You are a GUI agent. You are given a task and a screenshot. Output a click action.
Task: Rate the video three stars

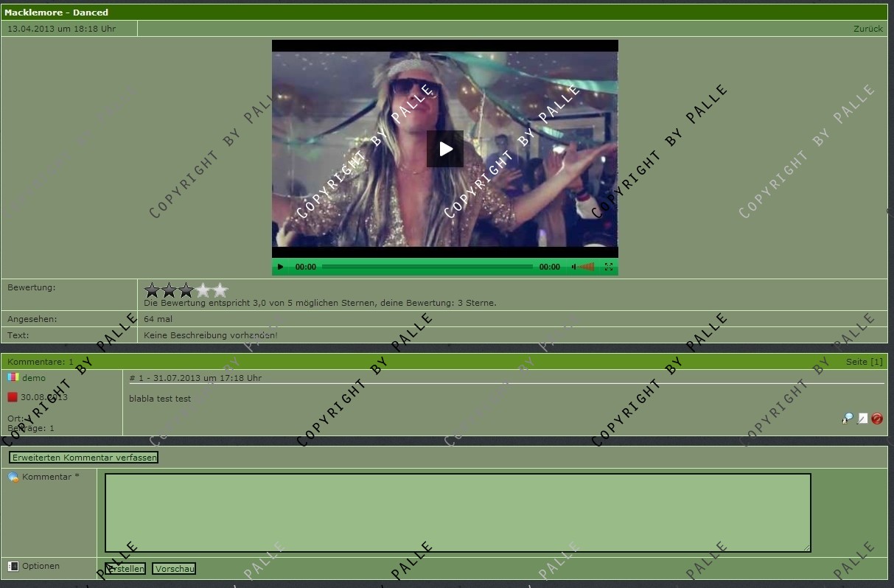pos(186,290)
